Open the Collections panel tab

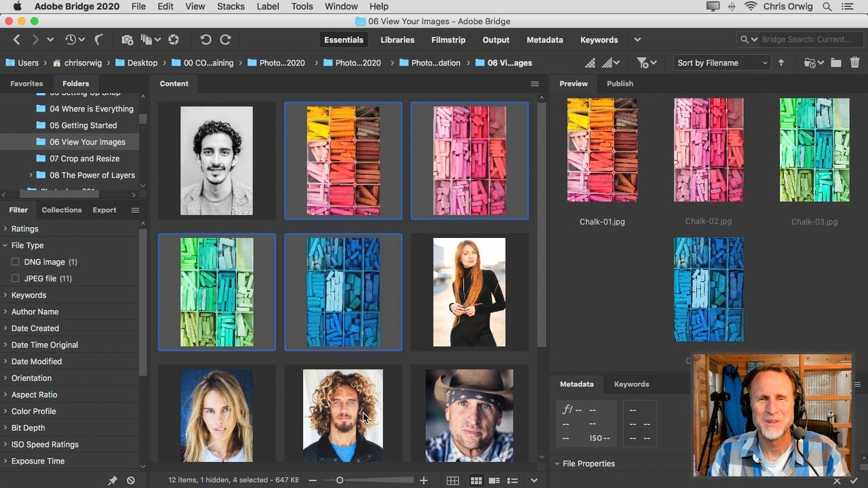pos(61,210)
